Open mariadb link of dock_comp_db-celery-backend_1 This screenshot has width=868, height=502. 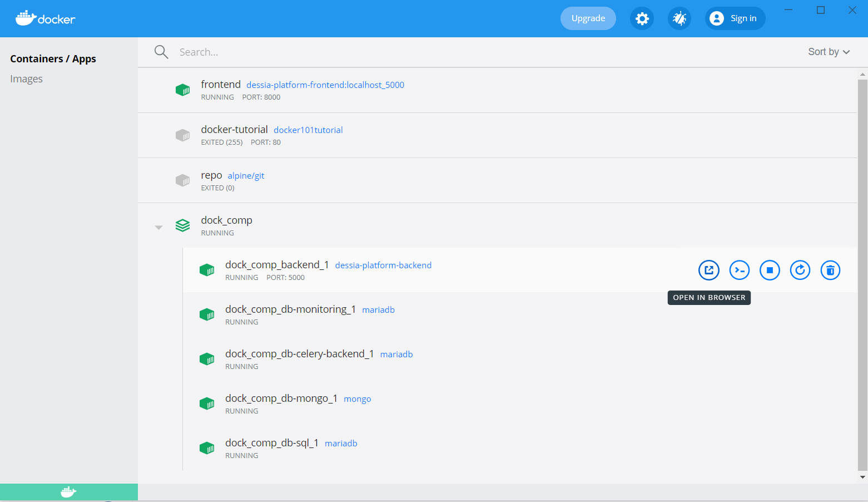coord(396,355)
